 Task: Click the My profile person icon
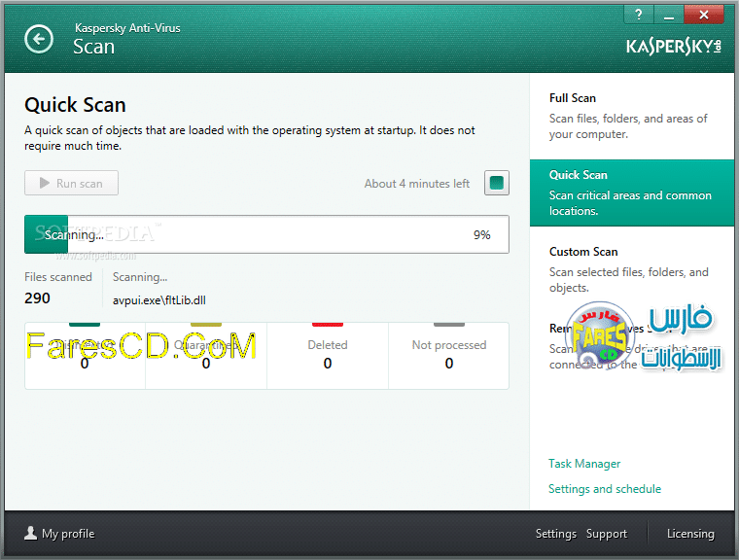pyautogui.click(x=31, y=533)
